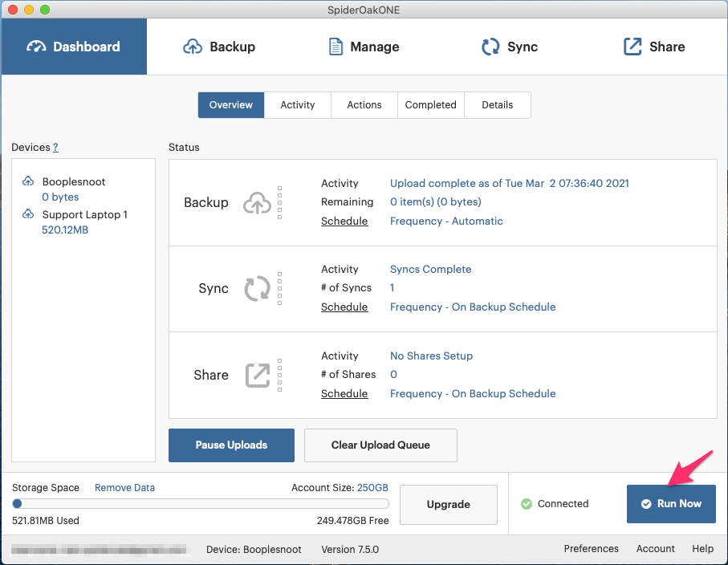Switch to the Backup tab
The image size is (728, 565).
pos(219,47)
